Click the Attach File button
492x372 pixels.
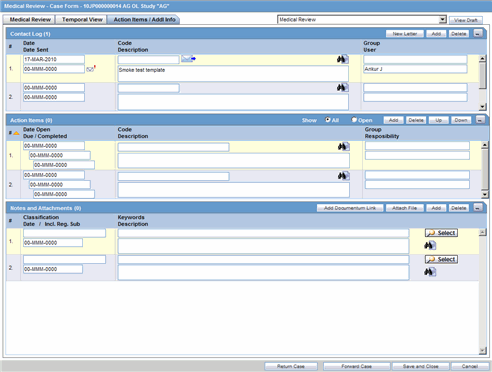tap(405, 208)
